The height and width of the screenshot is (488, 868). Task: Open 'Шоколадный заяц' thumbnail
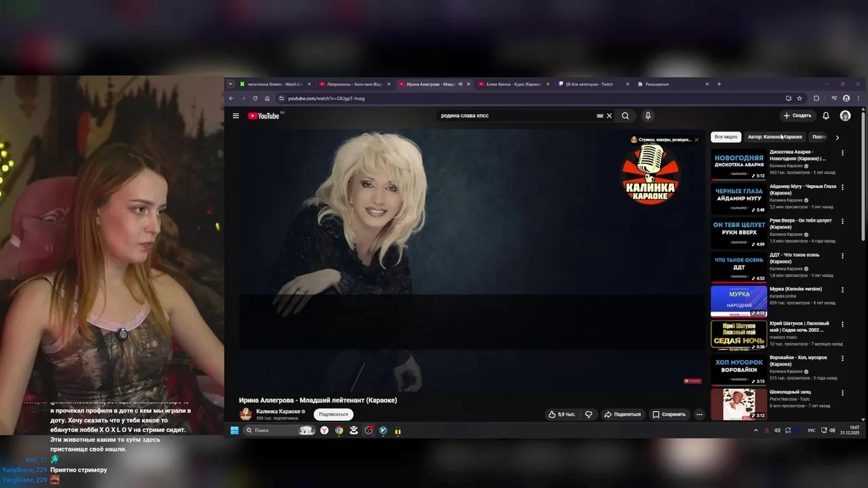[x=738, y=404]
